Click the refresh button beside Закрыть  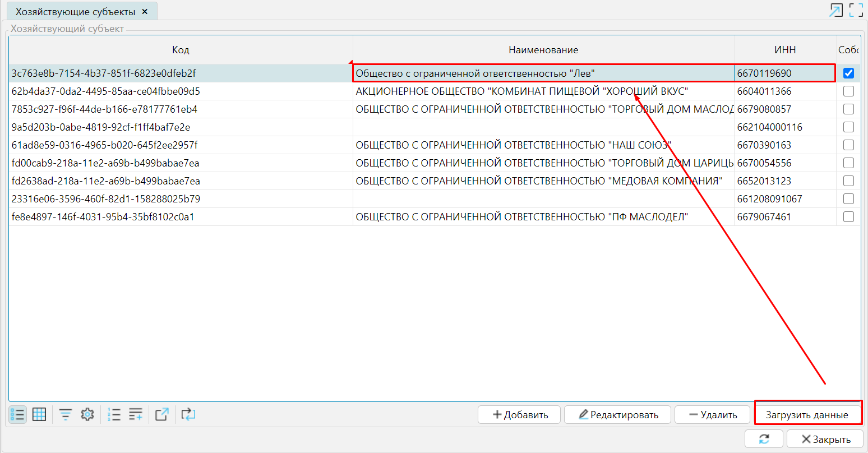[x=764, y=439]
